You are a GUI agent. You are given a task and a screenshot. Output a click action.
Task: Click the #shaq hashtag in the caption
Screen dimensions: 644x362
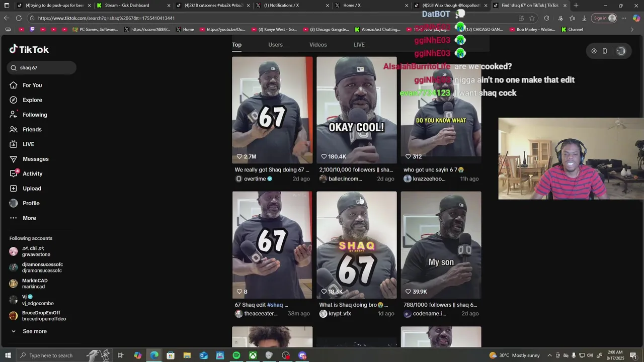[x=275, y=305]
